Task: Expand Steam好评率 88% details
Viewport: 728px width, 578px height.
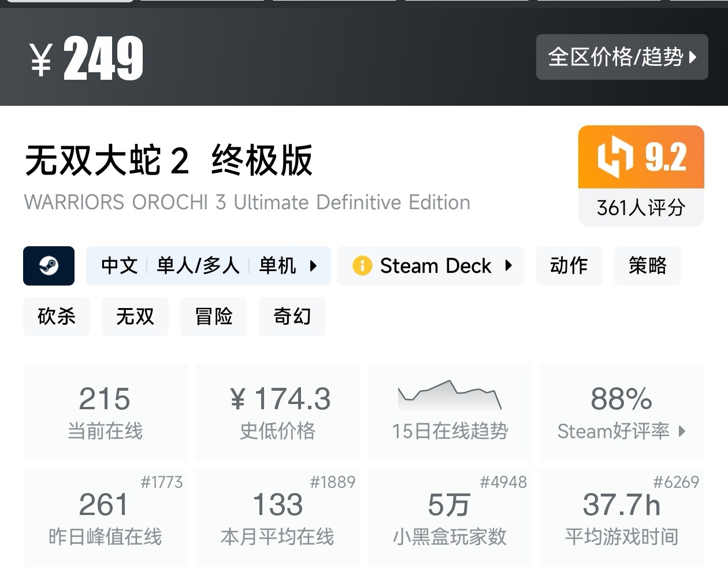Action: click(x=622, y=412)
